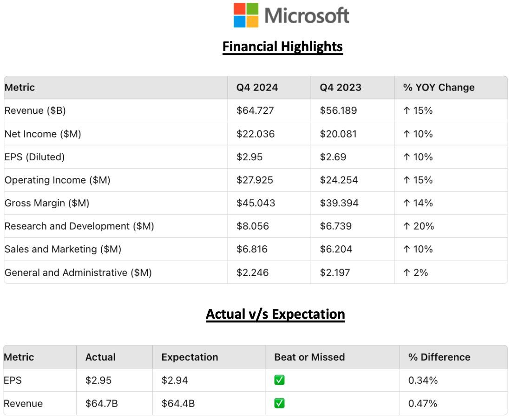Click the Beat or Missed column header

click(309, 357)
